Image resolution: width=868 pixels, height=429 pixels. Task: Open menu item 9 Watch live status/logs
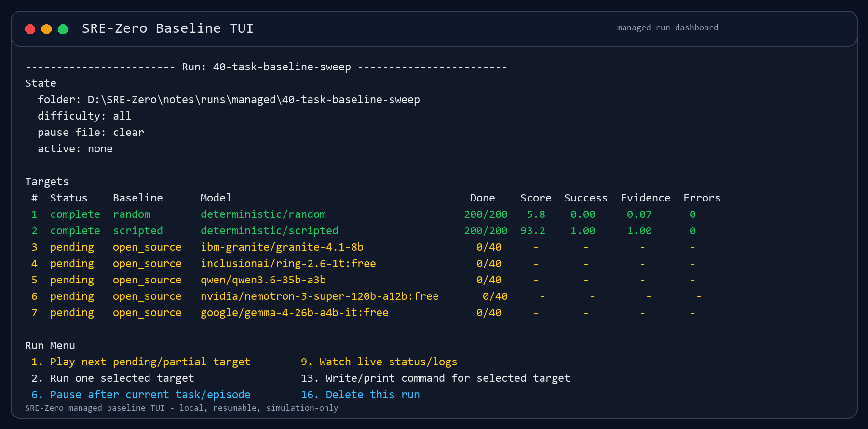point(379,362)
